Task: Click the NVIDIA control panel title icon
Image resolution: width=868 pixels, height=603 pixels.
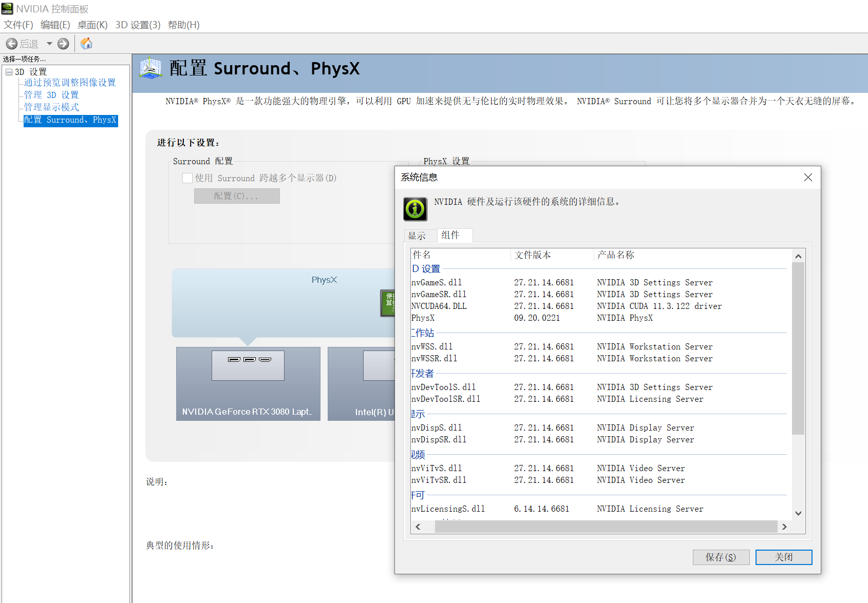Action: point(7,9)
